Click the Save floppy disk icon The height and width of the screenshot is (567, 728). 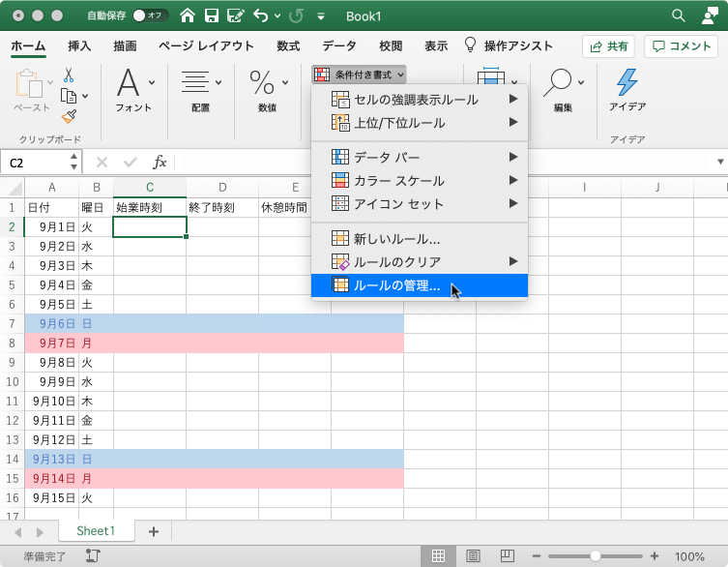point(212,15)
